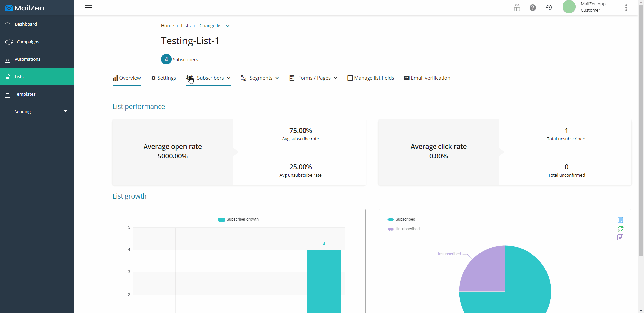Click the Testing-List-1 title
Image resolution: width=644 pixels, height=313 pixels.
(190, 41)
